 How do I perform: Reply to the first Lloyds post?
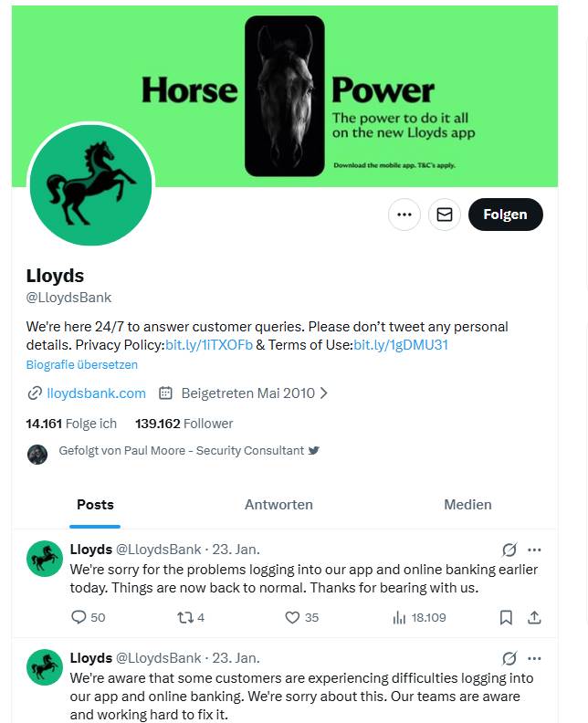[79, 618]
